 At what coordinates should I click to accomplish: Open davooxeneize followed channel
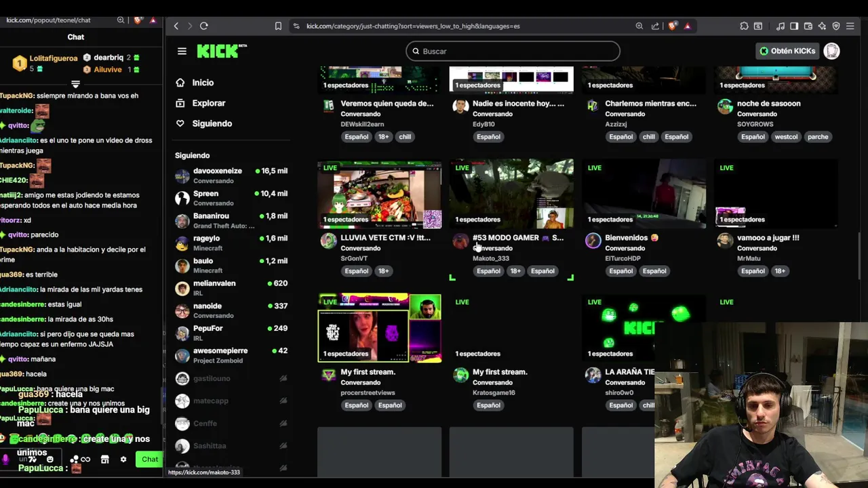(231, 176)
